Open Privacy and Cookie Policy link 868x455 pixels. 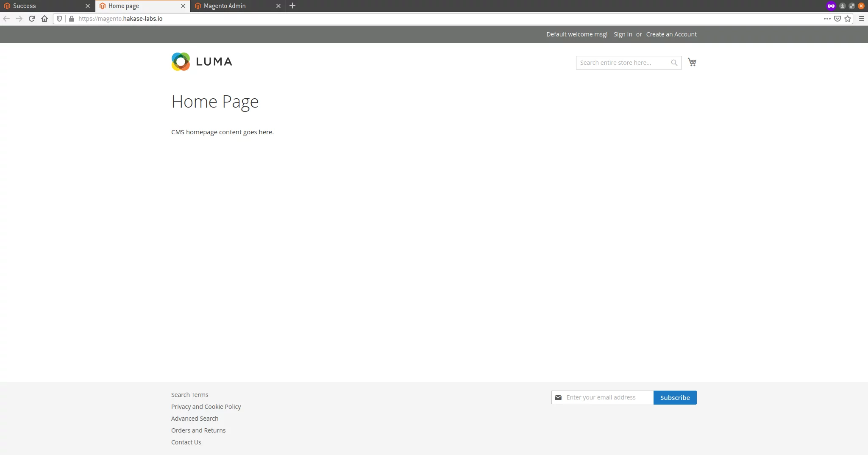[206, 407]
